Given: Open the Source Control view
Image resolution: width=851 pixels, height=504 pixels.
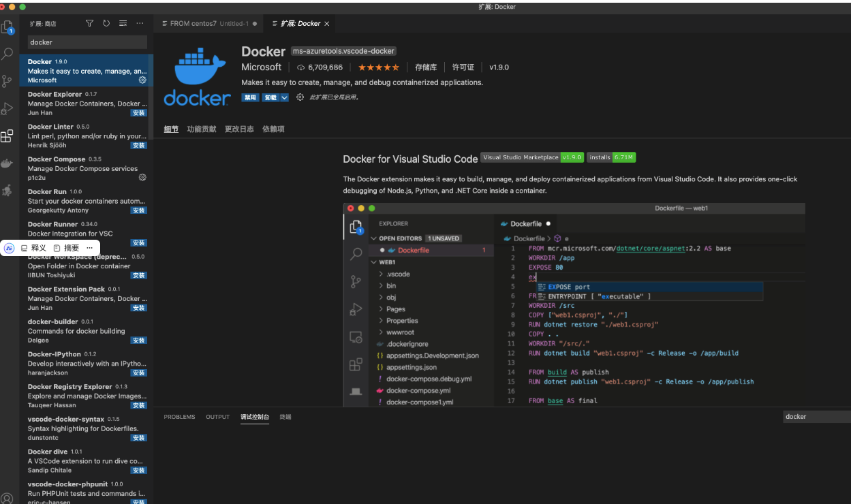Looking at the screenshot, I should (x=7, y=81).
